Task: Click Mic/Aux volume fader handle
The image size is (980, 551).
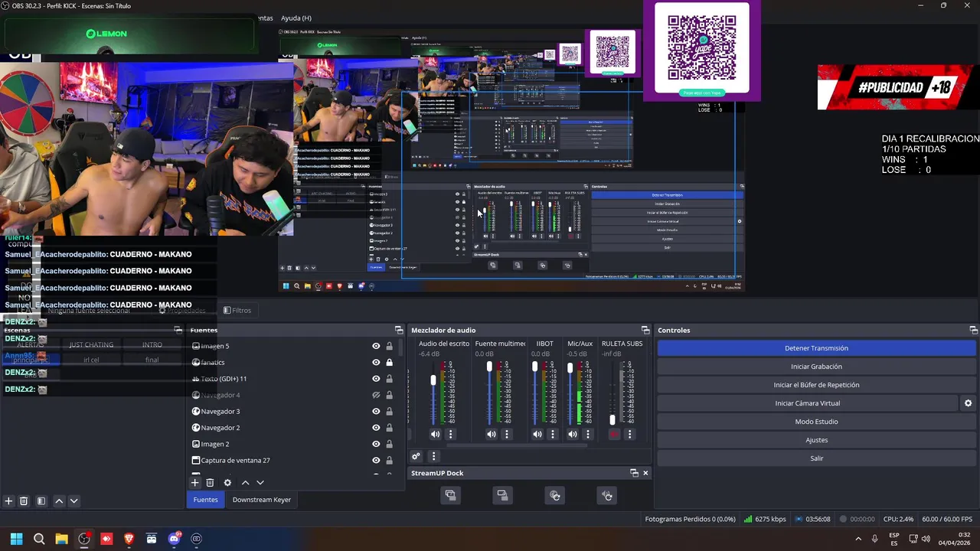Action: click(x=570, y=368)
